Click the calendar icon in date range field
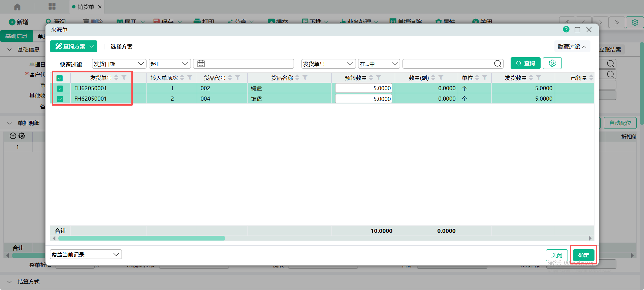The width and height of the screenshot is (644, 290). coord(201,64)
